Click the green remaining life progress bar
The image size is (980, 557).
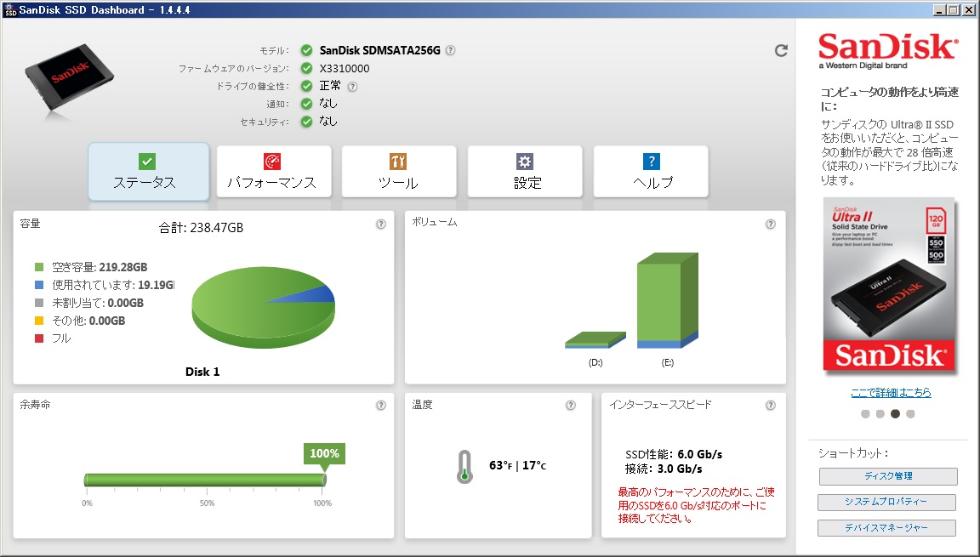click(x=205, y=480)
